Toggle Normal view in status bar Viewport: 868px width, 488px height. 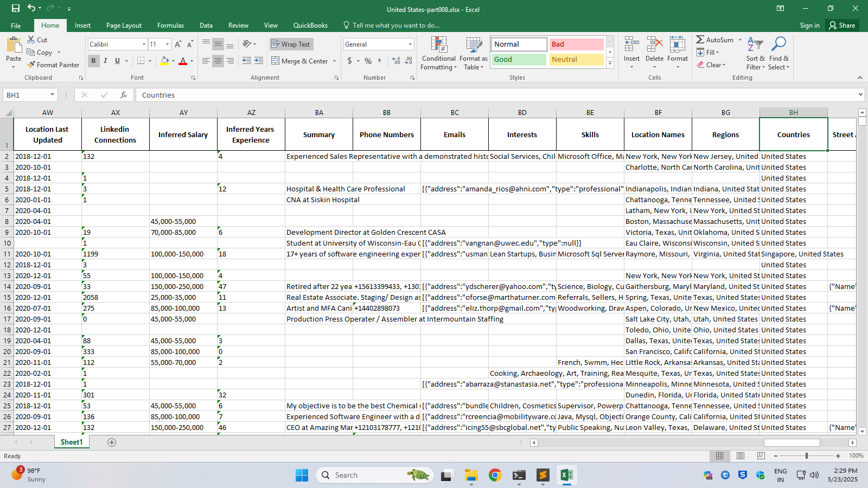720,456
